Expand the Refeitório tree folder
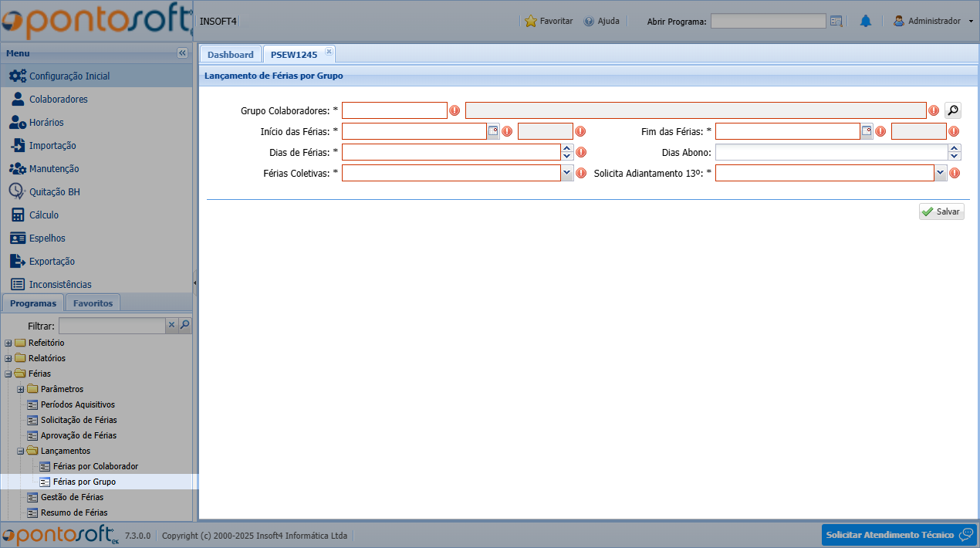The image size is (980, 548). (x=8, y=343)
